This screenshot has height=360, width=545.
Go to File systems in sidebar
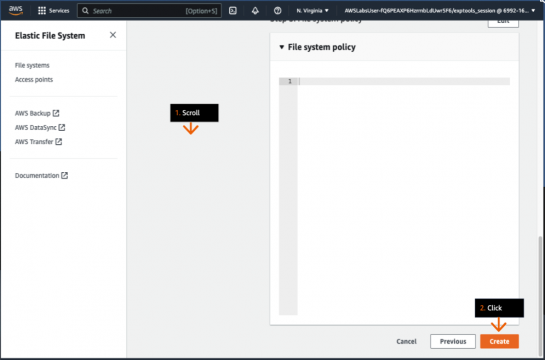32,65
